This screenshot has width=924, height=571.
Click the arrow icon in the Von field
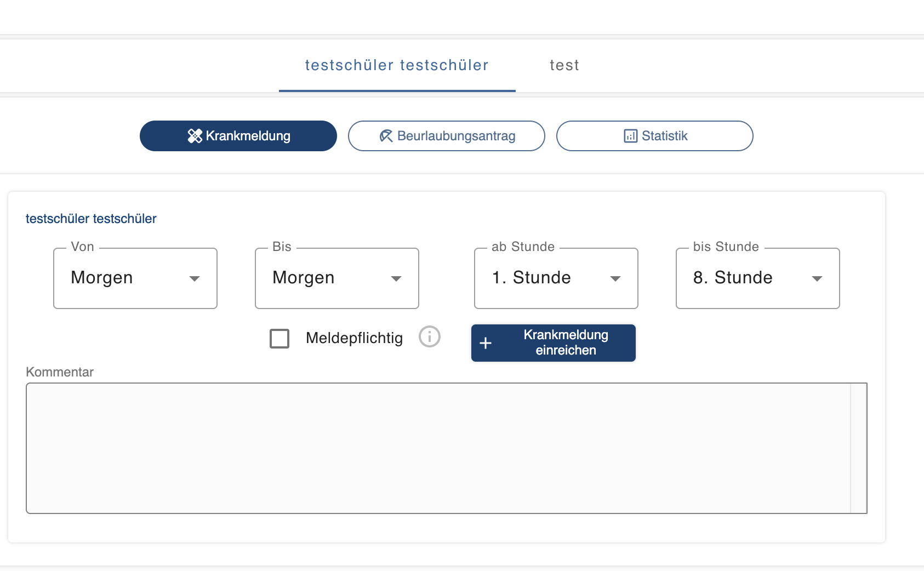pyautogui.click(x=195, y=278)
